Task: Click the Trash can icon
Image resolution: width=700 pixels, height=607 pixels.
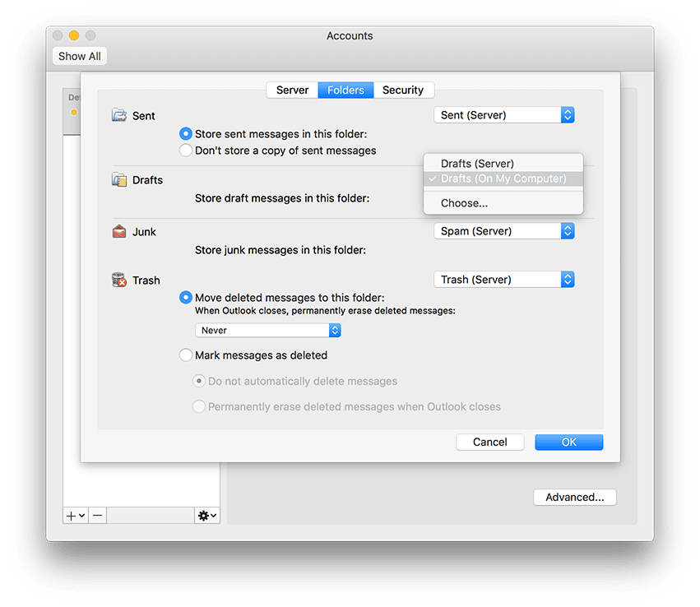Action: 118,280
